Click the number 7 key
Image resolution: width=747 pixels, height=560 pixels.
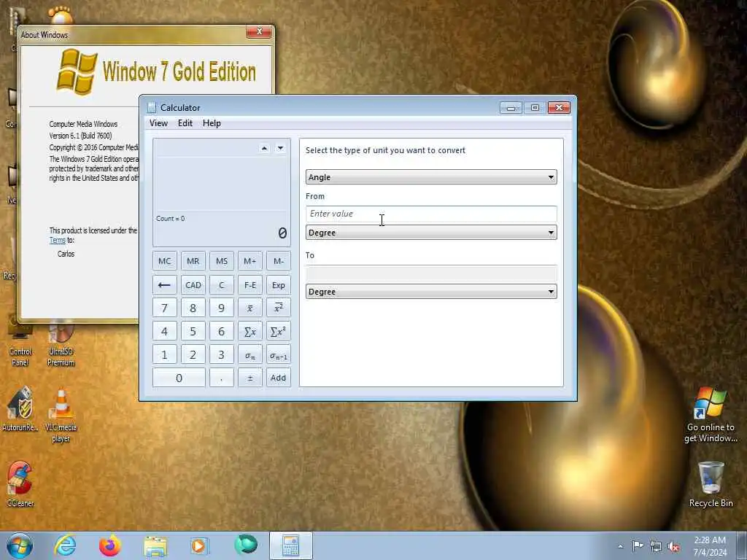pyautogui.click(x=164, y=308)
